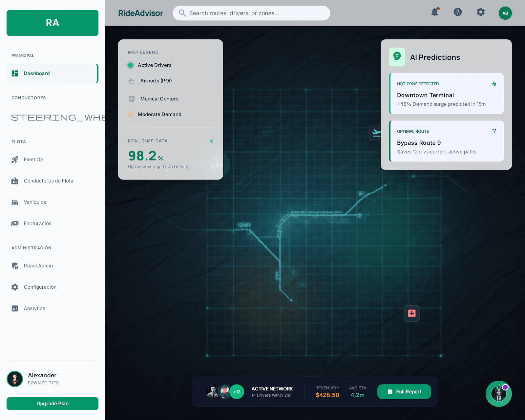Expand the Hot Zone Detected prediction card

click(446, 94)
